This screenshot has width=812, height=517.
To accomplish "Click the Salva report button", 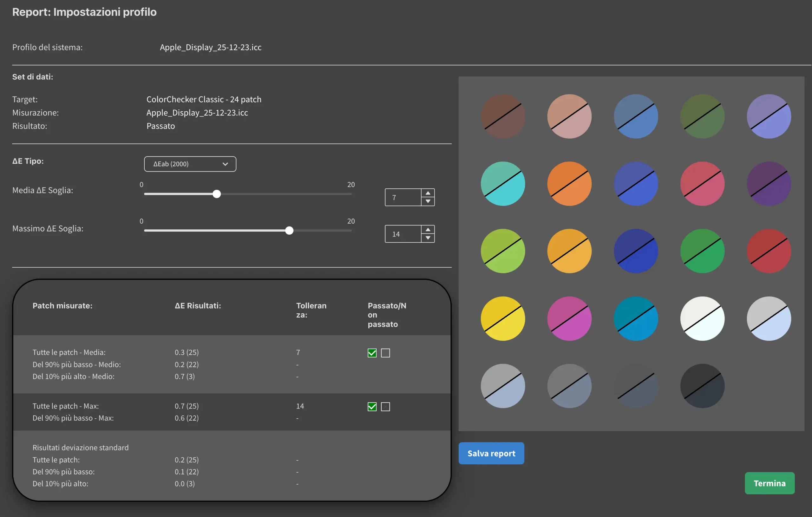I will click(x=491, y=453).
